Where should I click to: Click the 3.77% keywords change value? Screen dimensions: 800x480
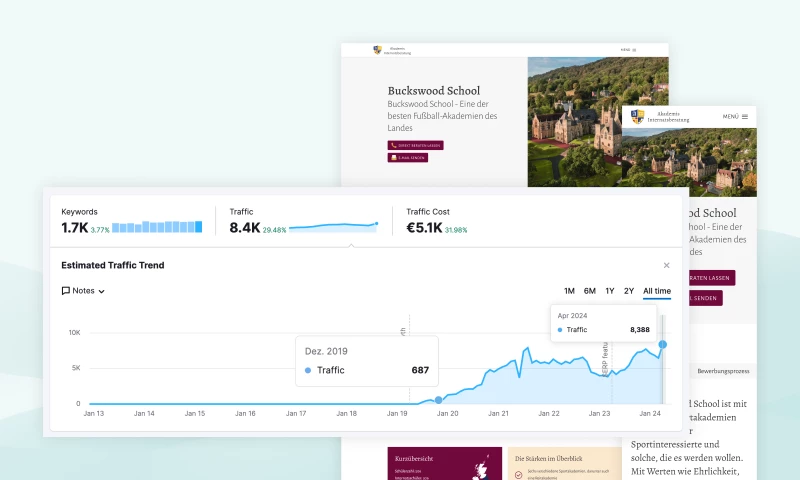click(x=100, y=230)
